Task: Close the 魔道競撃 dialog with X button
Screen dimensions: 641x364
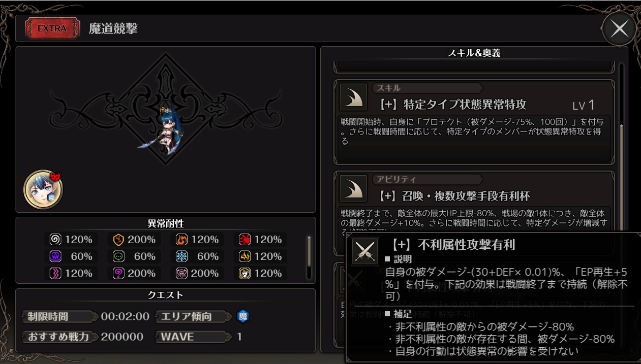Action: 619,28
